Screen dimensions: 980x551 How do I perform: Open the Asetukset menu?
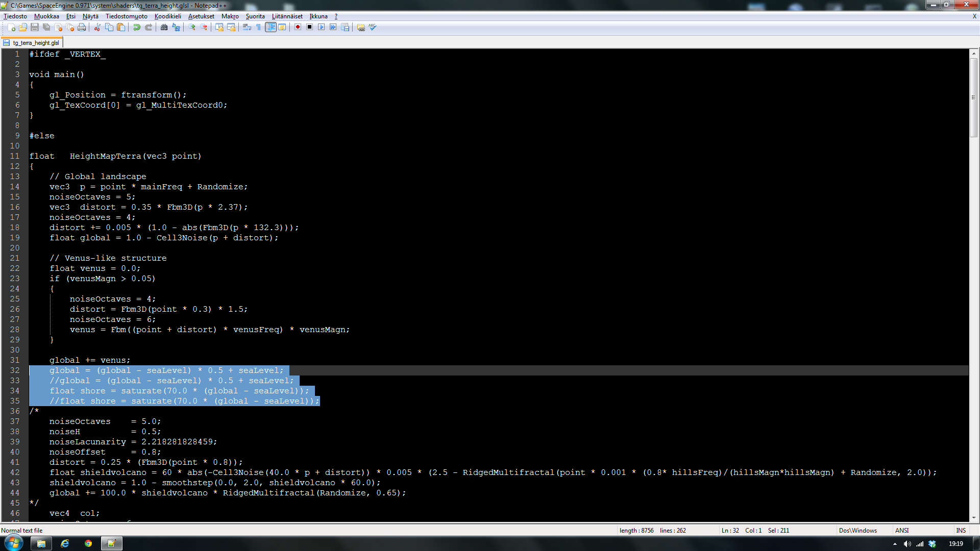(201, 16)
